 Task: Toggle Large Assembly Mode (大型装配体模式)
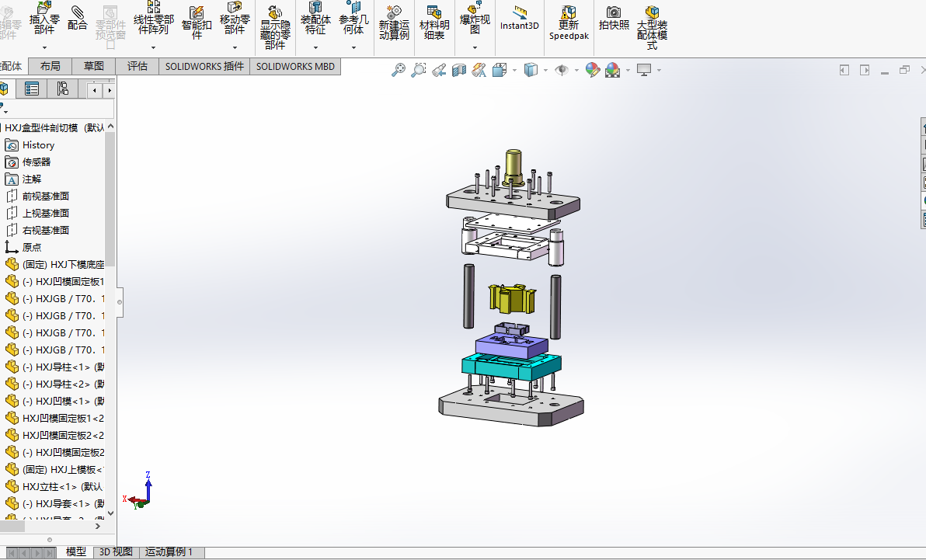tap(652, 27)
